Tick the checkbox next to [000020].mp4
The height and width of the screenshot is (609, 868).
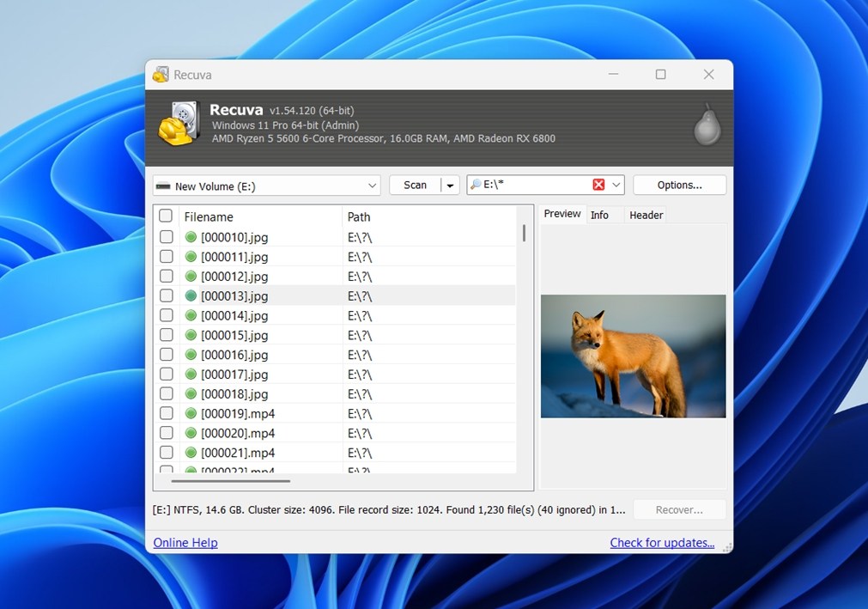(166, 433)
